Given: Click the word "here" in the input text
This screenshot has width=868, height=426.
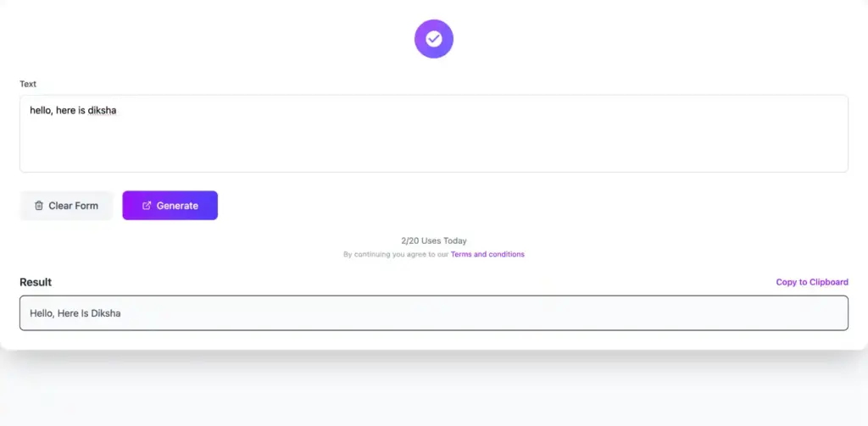Looking at the screenshot, I should [x=65, y=111].
